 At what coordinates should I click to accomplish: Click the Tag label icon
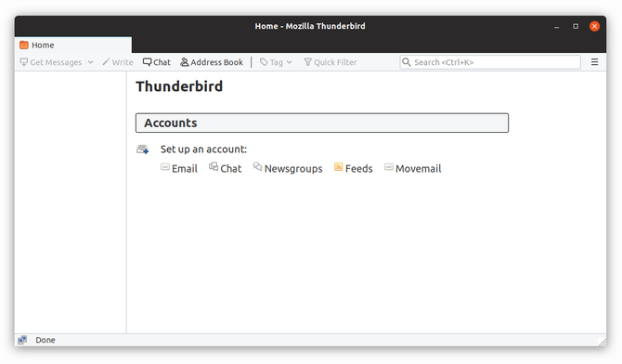(x=264, y=62)
